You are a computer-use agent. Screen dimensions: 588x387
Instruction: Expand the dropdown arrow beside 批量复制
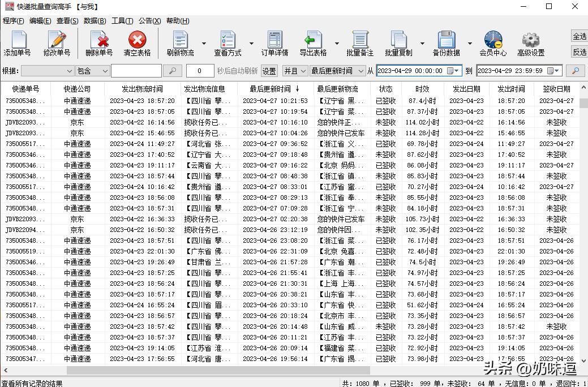422,42
